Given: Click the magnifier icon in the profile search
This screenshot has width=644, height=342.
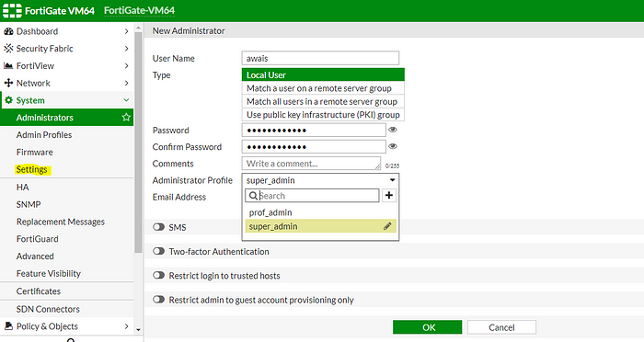Looking at the screenshot, I should pos(253,196).
